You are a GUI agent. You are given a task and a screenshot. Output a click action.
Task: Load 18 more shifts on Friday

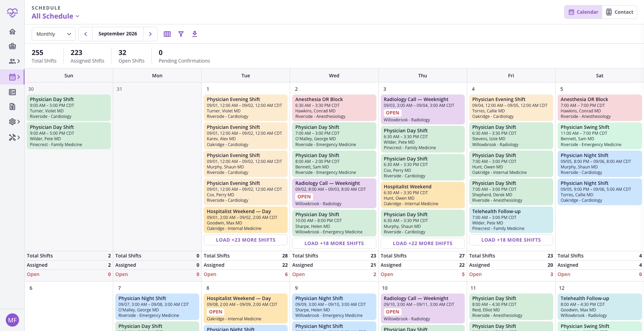[511, 240]
